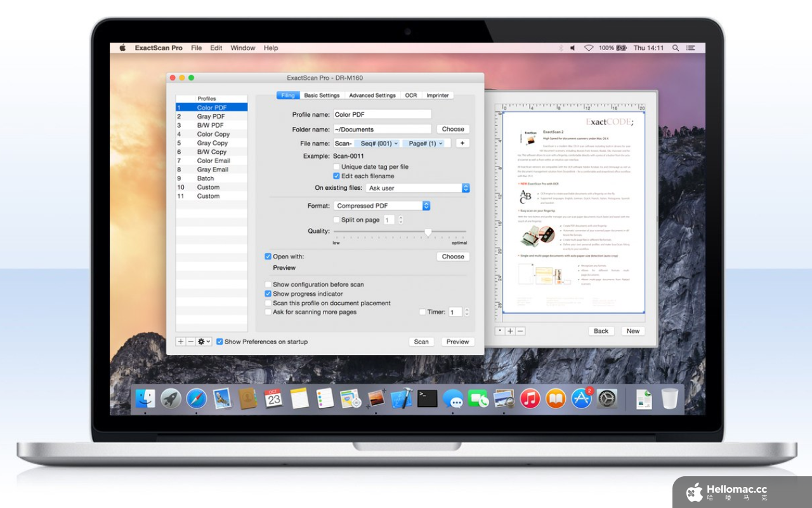Open the Format Compressed PDF dropdown
This screenshot has width=812, height=508.
382,206
